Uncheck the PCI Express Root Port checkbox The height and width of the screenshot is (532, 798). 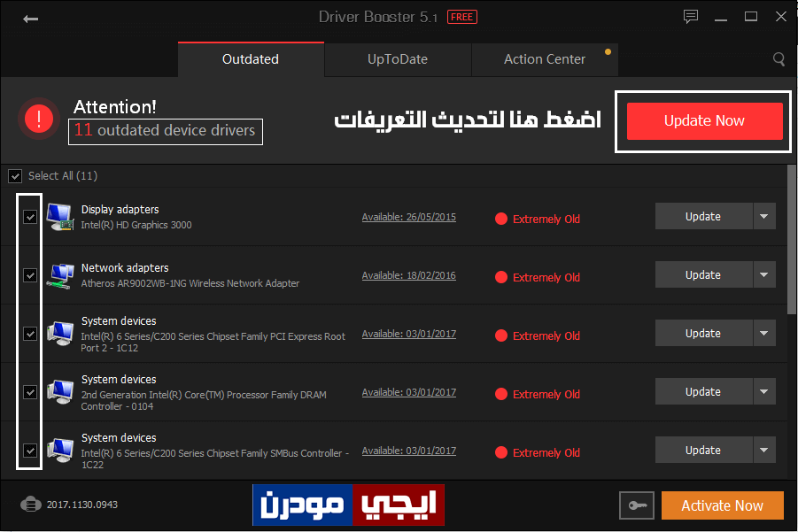[x=30, y=334]
